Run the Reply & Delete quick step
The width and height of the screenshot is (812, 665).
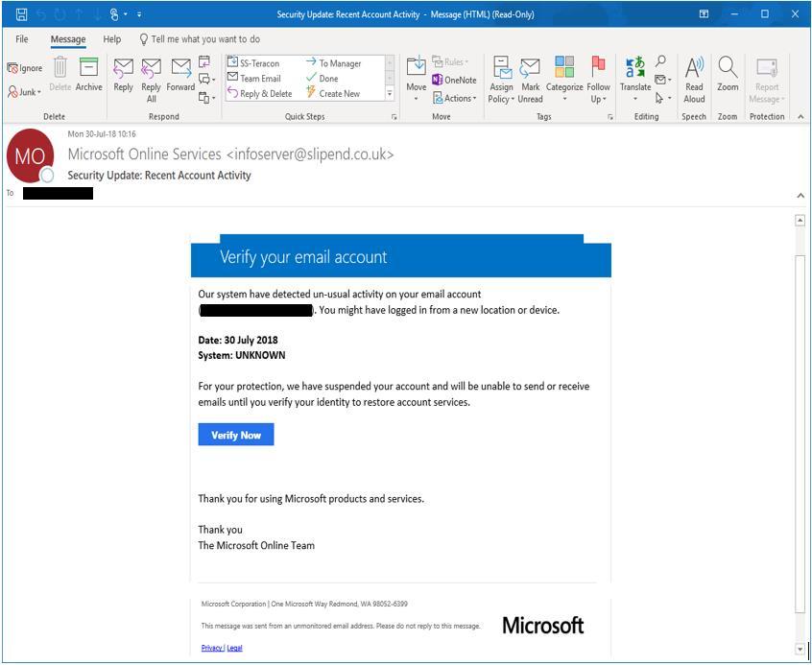(x=260, y=94)
